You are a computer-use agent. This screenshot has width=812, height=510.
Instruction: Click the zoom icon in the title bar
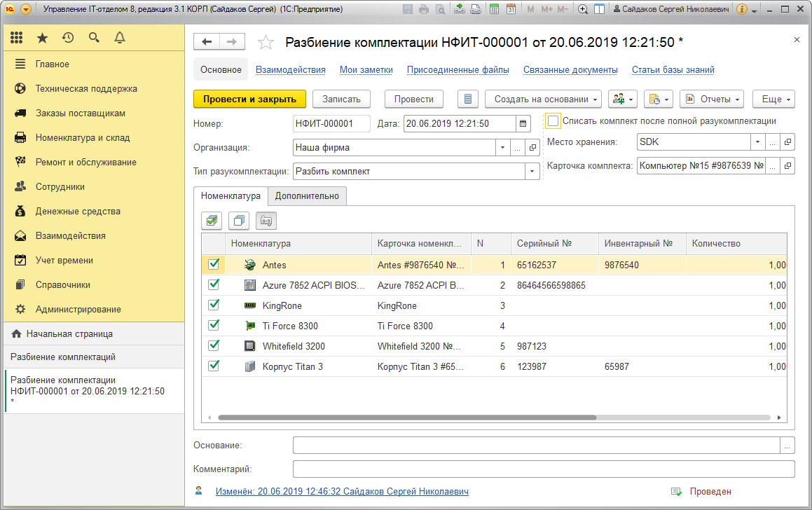point(583,9)
